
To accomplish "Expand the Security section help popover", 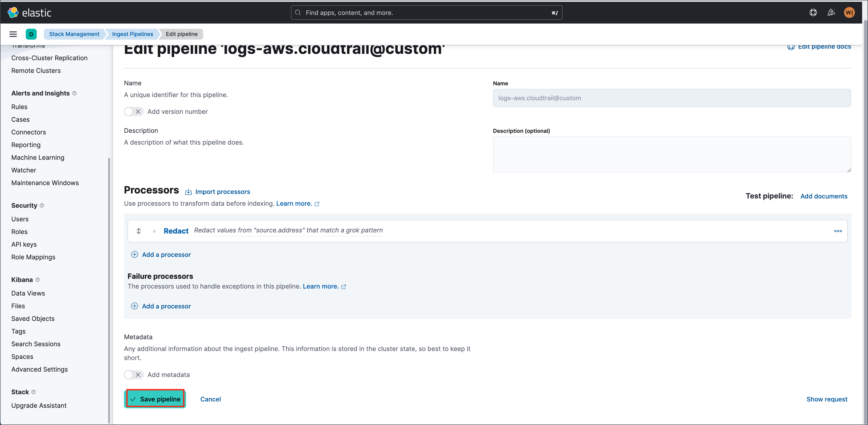I will click(x=42, y=205).
